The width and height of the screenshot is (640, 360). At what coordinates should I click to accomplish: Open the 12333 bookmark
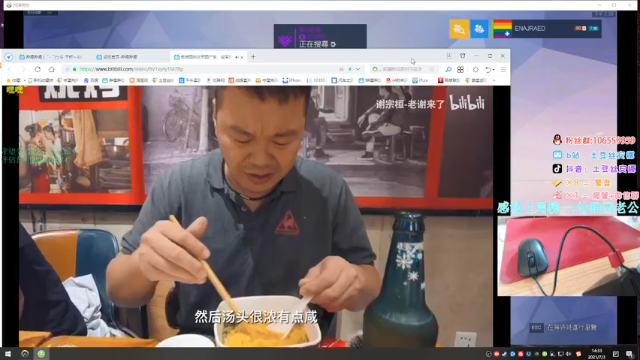click(x=316, y=80)
